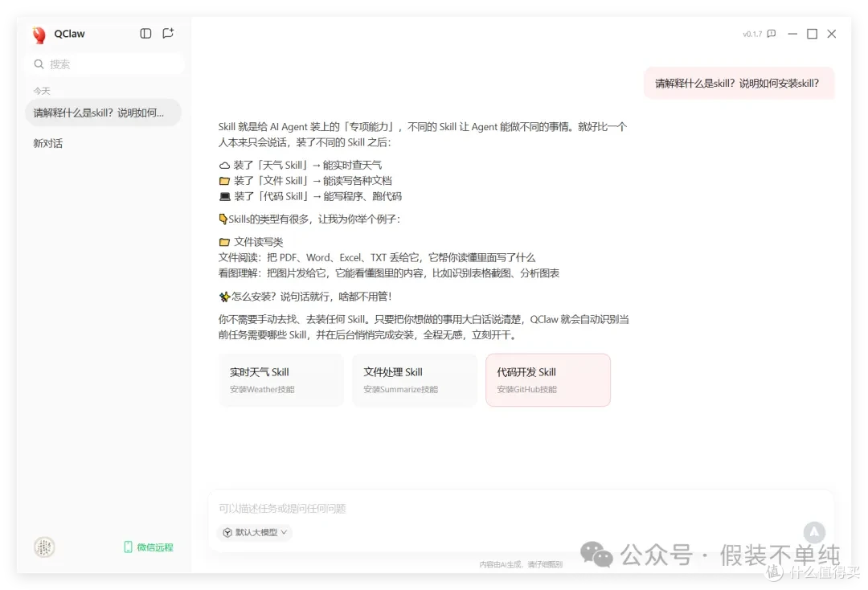868x590 pixels.
Task: Maximize the QClaw window
Action: point(812,34)
